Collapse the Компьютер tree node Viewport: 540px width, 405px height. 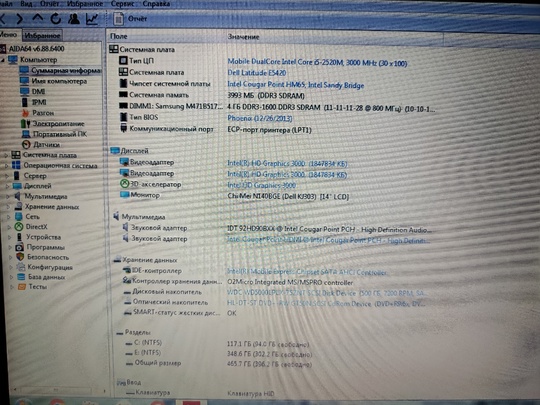(3, 60)
